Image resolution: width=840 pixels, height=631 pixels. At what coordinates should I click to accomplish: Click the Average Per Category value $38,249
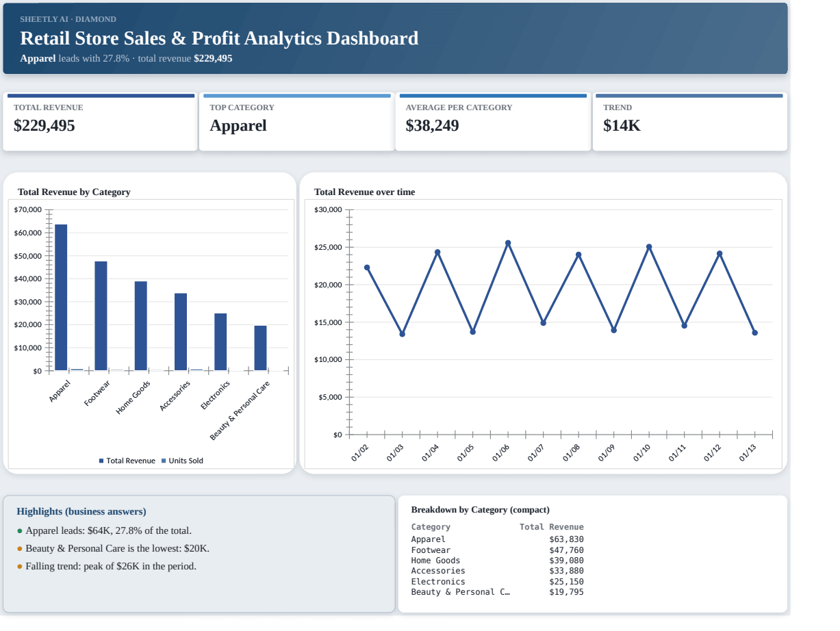433,126
